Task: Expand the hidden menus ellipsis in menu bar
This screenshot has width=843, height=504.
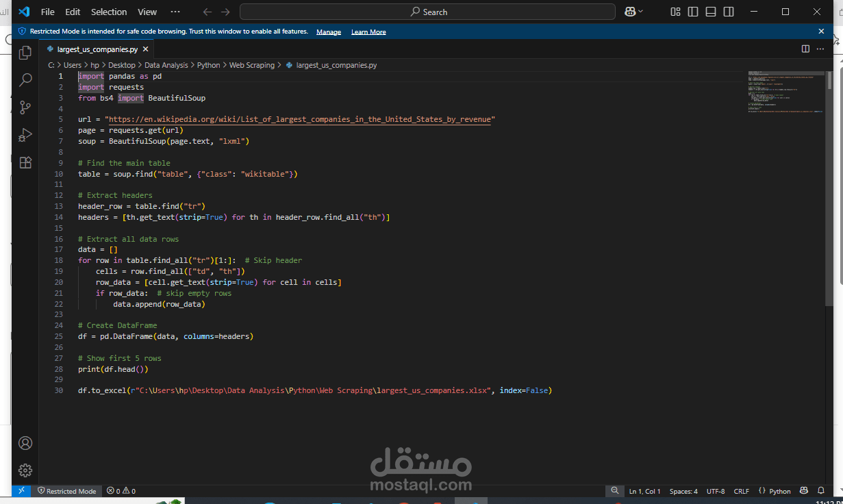Action: 175,12
